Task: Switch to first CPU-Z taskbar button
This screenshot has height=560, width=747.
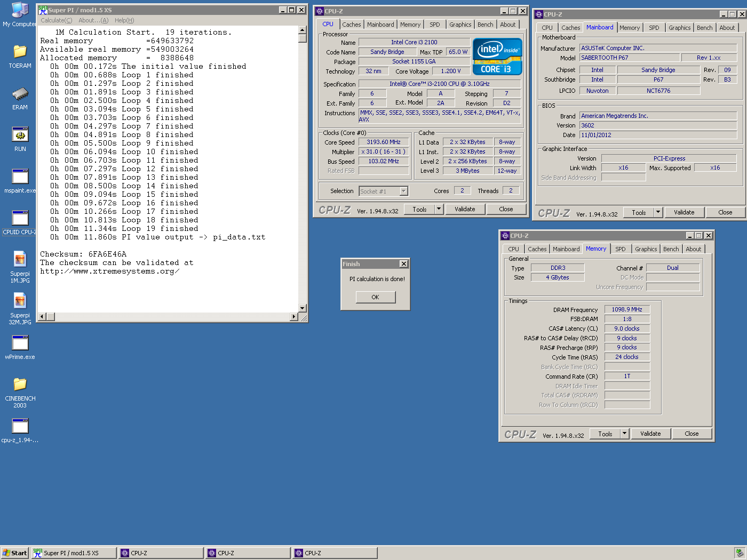Action: 161,553
